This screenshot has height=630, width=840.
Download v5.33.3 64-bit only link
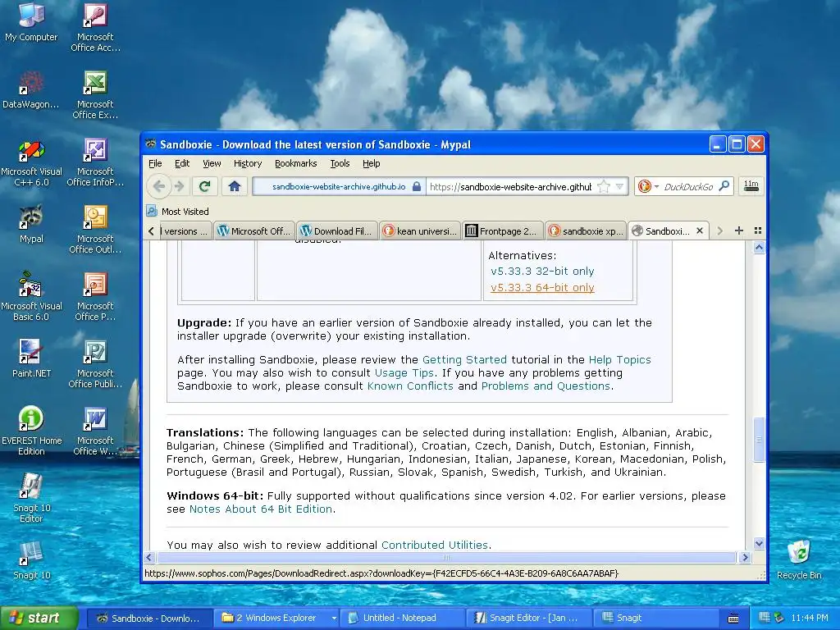tap(542, 288)
